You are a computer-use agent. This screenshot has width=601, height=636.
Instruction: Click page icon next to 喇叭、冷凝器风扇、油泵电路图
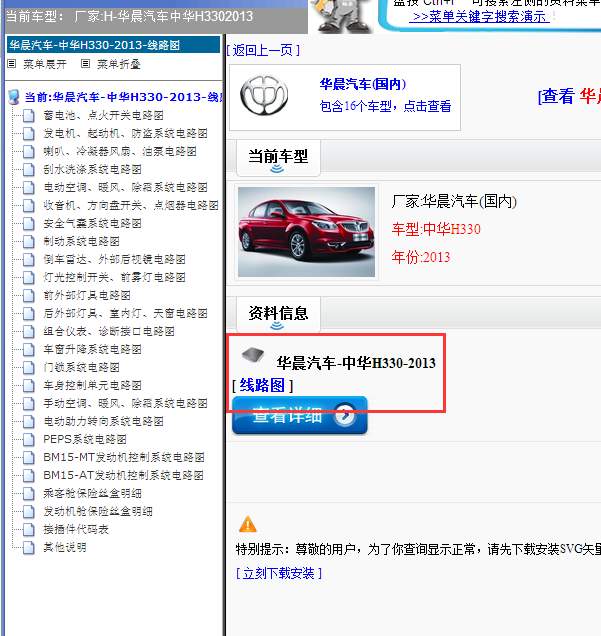(x=28, y=152)
